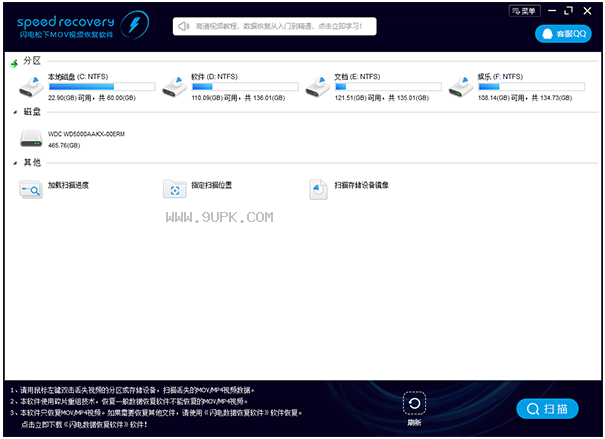
Task: Click F: drive usage bar
Action: [531, 87]
